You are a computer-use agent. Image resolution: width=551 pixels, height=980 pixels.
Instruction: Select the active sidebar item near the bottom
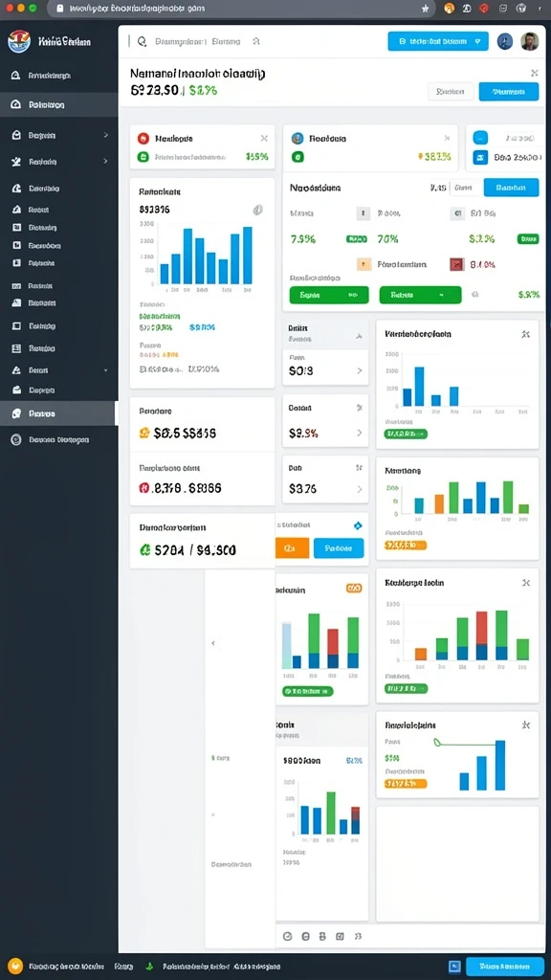(58, 413)
